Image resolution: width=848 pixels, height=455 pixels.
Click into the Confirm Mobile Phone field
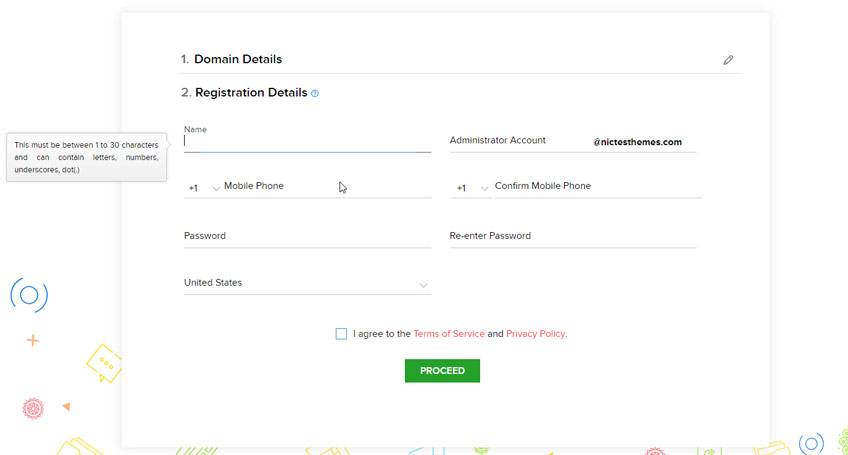tap(598, 186)
